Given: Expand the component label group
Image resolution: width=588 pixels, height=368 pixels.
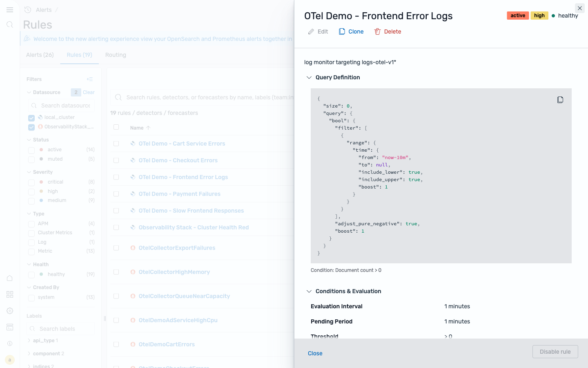Looking at the screenshot, I should 29,354.
